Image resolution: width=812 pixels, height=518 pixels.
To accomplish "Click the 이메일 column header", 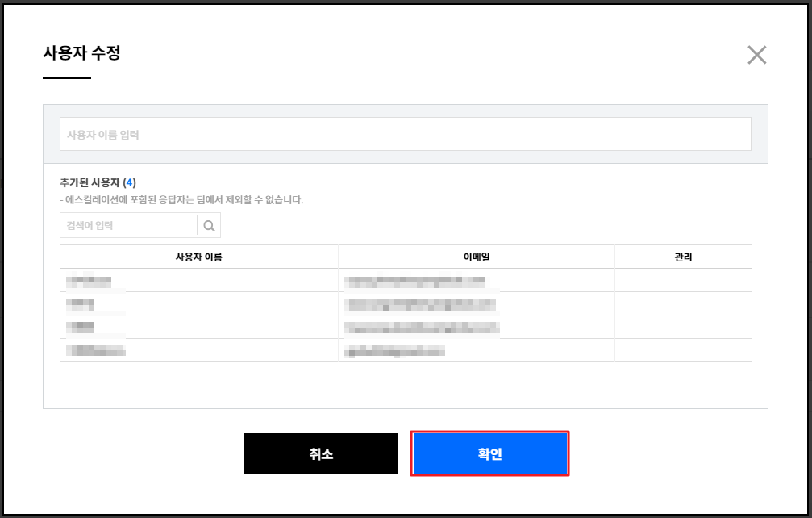I will tap(476, 257).
